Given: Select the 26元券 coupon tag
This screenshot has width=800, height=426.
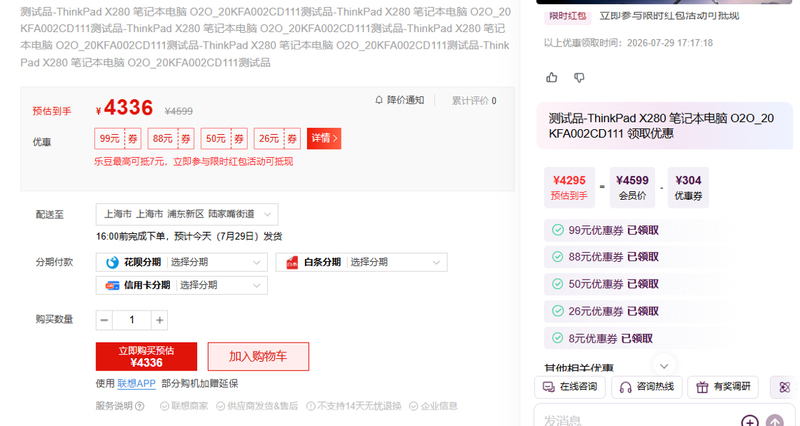Looking at the screenshot, I should pos(277,139).
